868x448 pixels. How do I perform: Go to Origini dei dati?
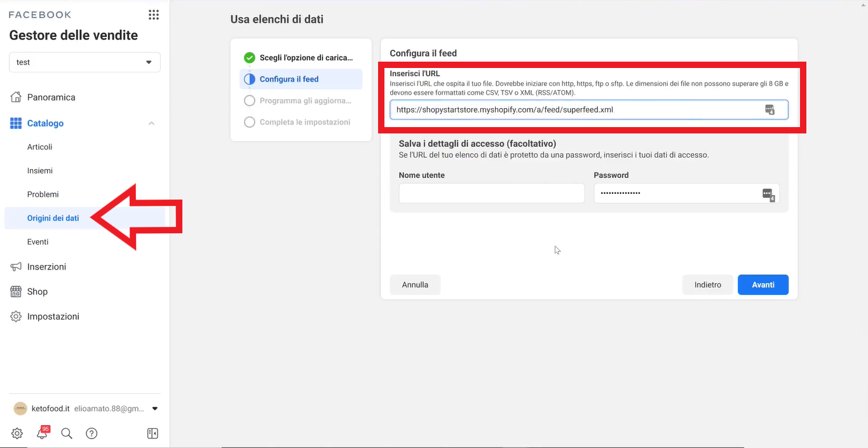point(53,218)
